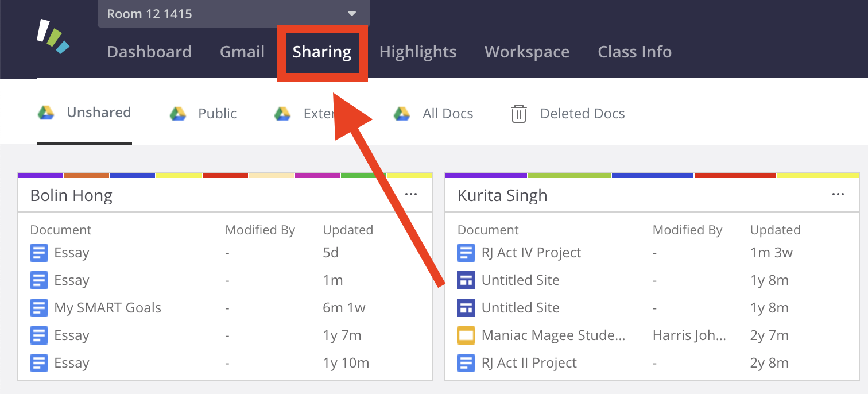Click the 6m 1w updated value
The height and width of the screenshot is (394, 868).
[x=344, y=308]
